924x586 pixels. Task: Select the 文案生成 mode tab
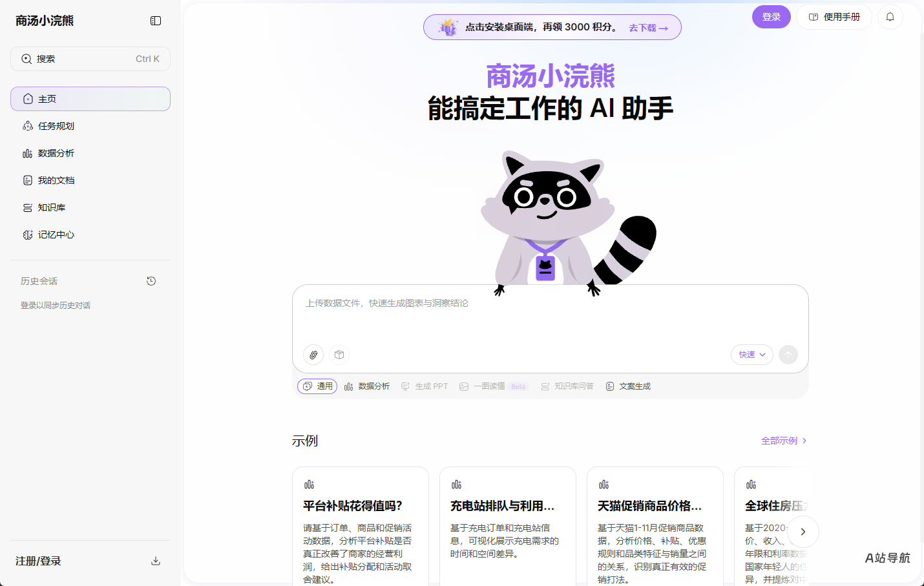(628, 386)
